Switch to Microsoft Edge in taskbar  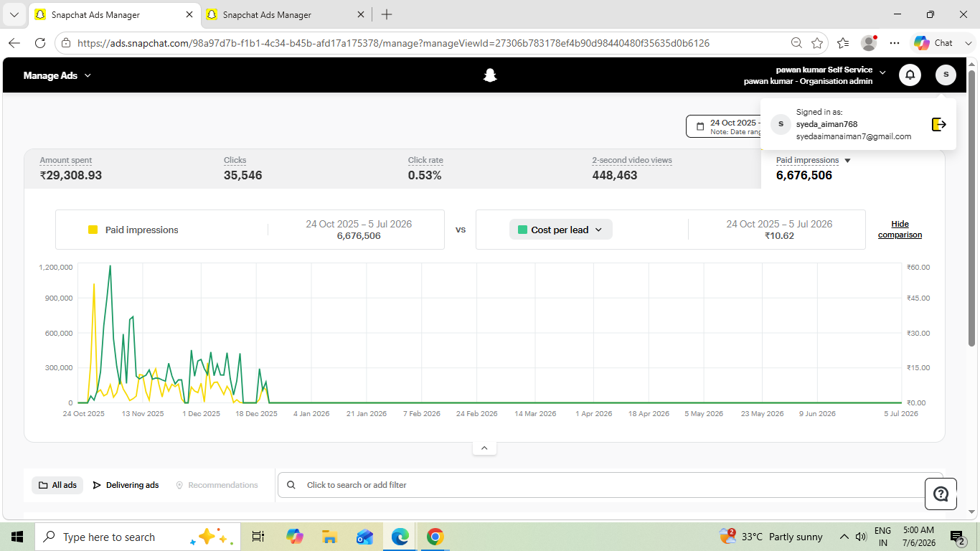[x=400, y=537]
